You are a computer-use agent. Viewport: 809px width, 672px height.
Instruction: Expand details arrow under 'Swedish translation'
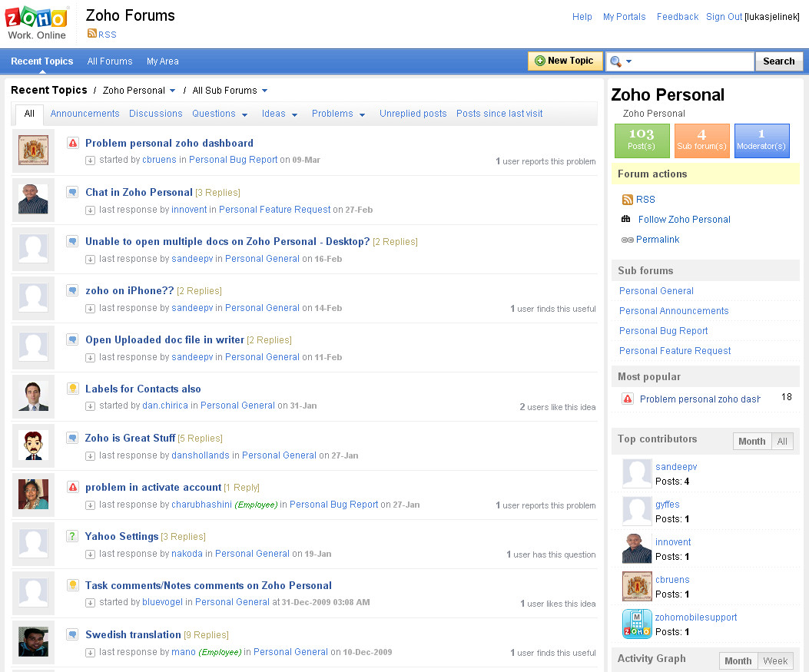tap(91, 652)
